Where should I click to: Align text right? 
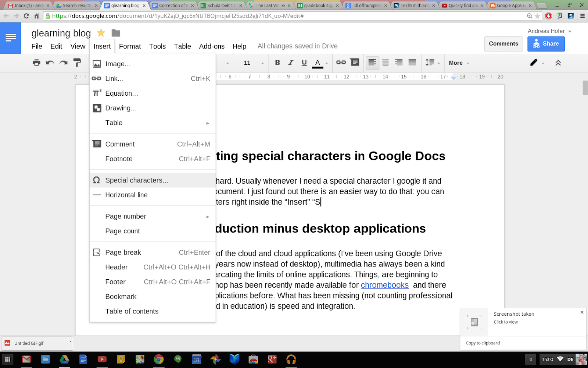pos(399,63)
